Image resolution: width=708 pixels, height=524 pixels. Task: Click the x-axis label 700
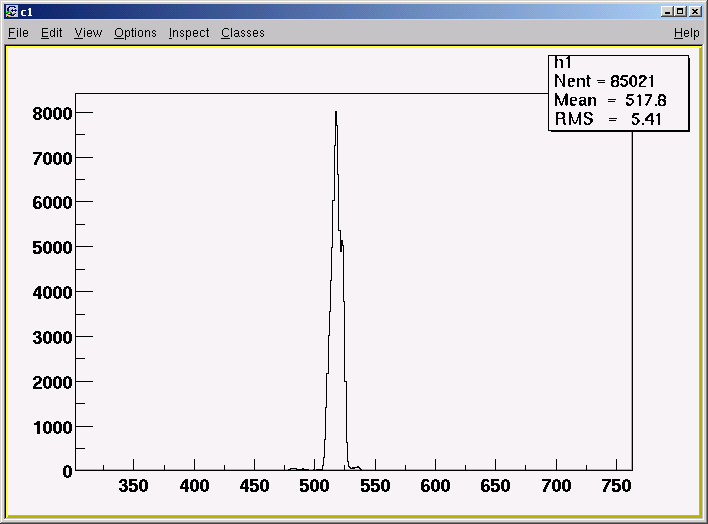pos(556,486)
